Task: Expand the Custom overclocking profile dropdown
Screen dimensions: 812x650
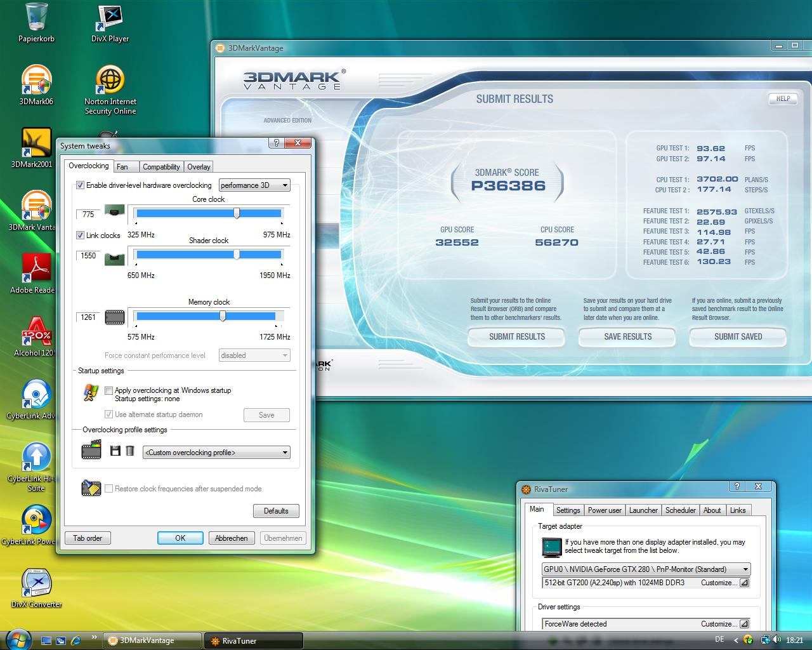Action: point(216,453)
